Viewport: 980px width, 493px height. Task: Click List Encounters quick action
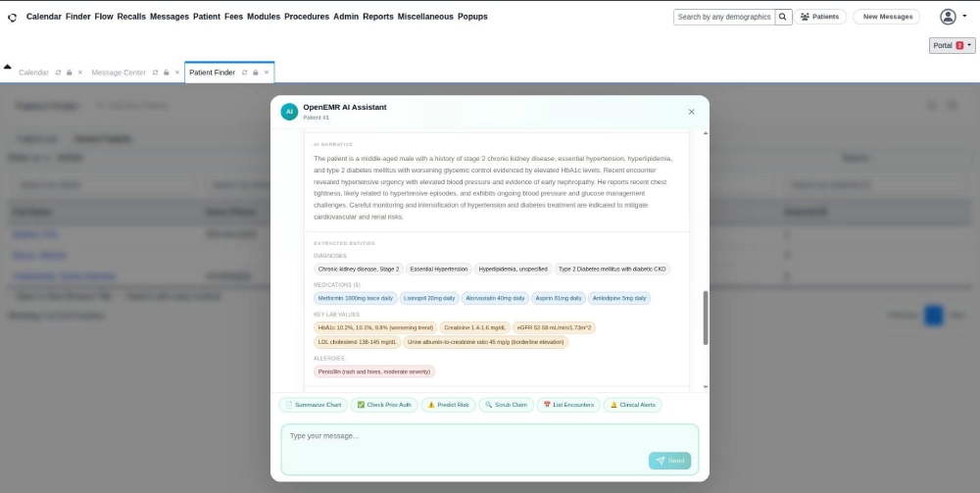pos(568,405)
